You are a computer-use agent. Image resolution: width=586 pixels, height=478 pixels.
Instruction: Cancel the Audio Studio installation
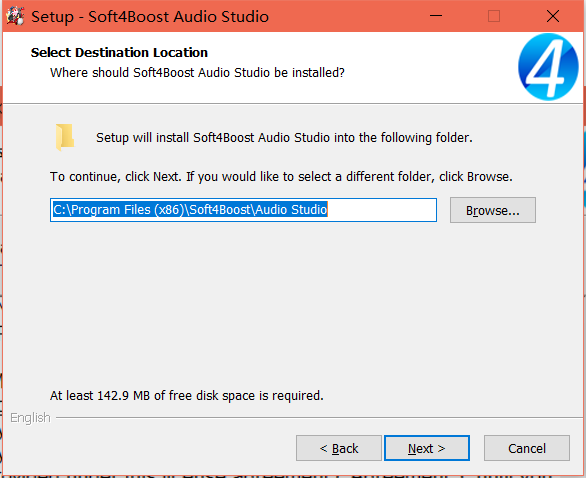[x=527, y=448]
